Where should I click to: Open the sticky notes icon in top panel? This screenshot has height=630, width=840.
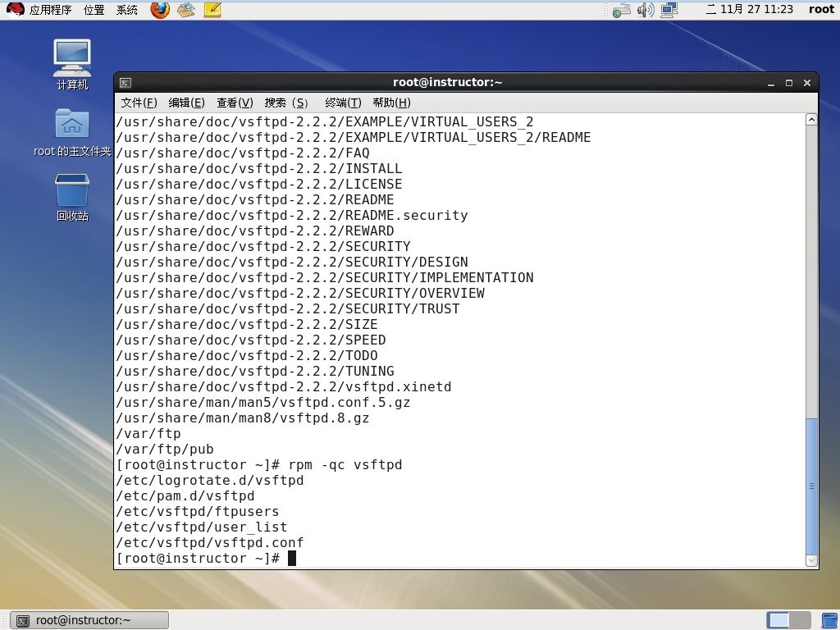coord(212,9)
